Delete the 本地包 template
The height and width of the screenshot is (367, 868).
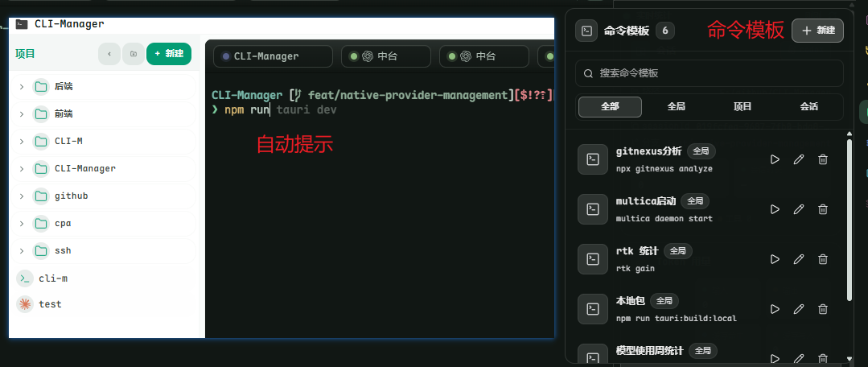[823, 309]
